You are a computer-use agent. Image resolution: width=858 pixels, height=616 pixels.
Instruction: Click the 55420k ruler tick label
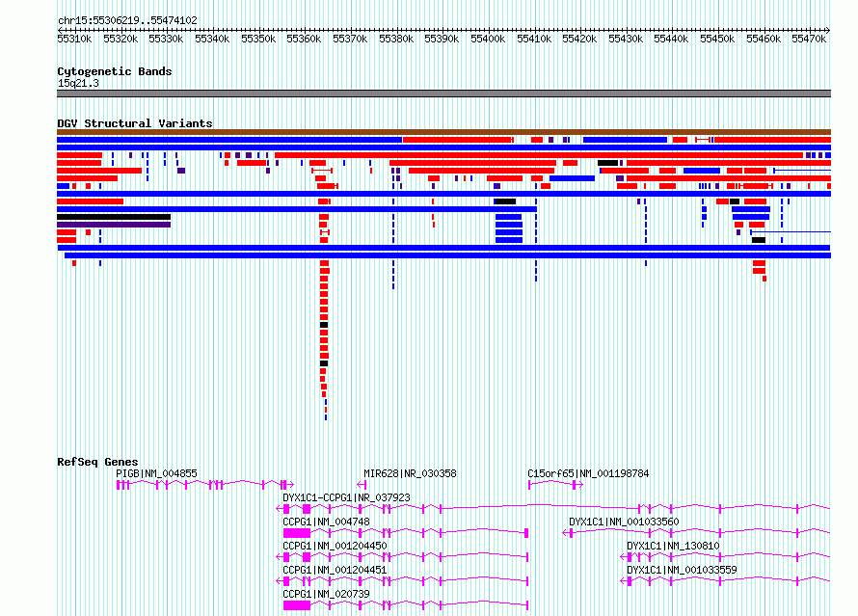[x=579, y=39]
